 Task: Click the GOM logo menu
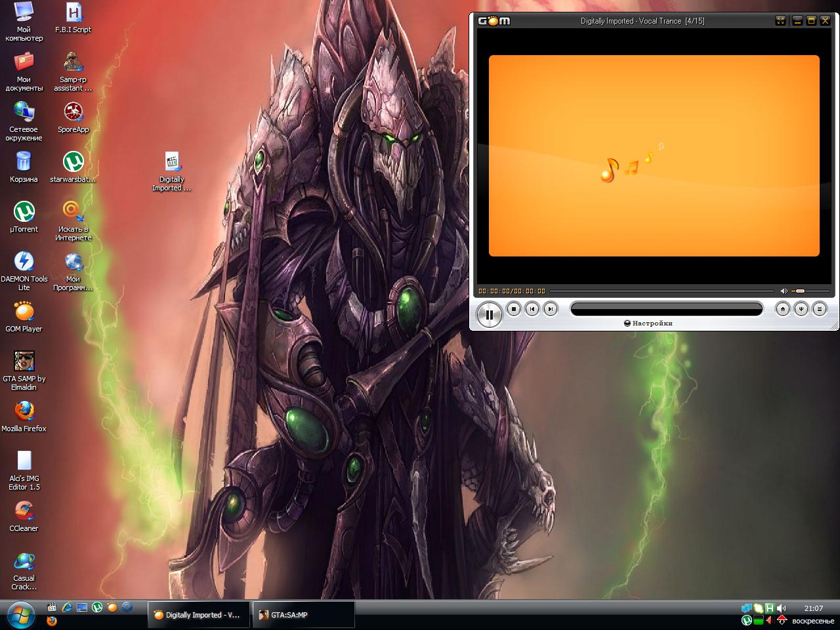(493, 21)
